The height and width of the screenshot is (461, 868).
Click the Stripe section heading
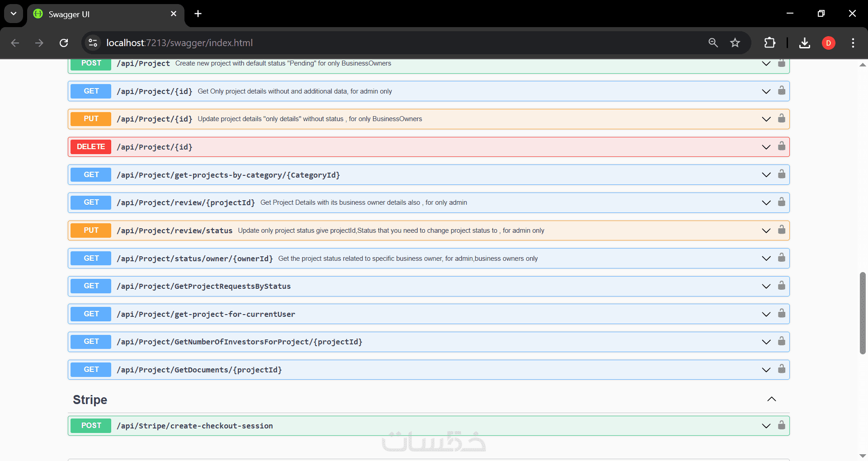(90, 400)
